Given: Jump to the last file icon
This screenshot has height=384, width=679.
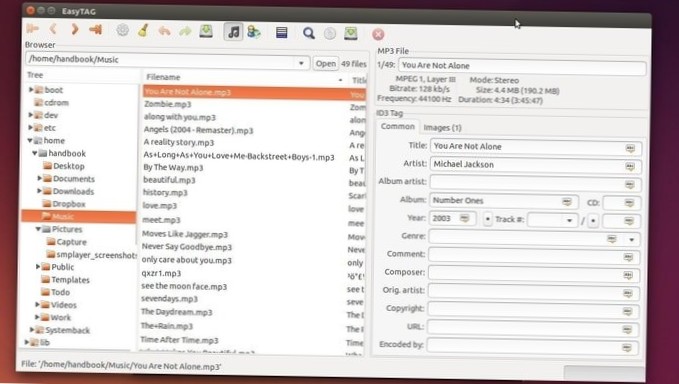Looking at the screenshot, I should coord(95,29).
